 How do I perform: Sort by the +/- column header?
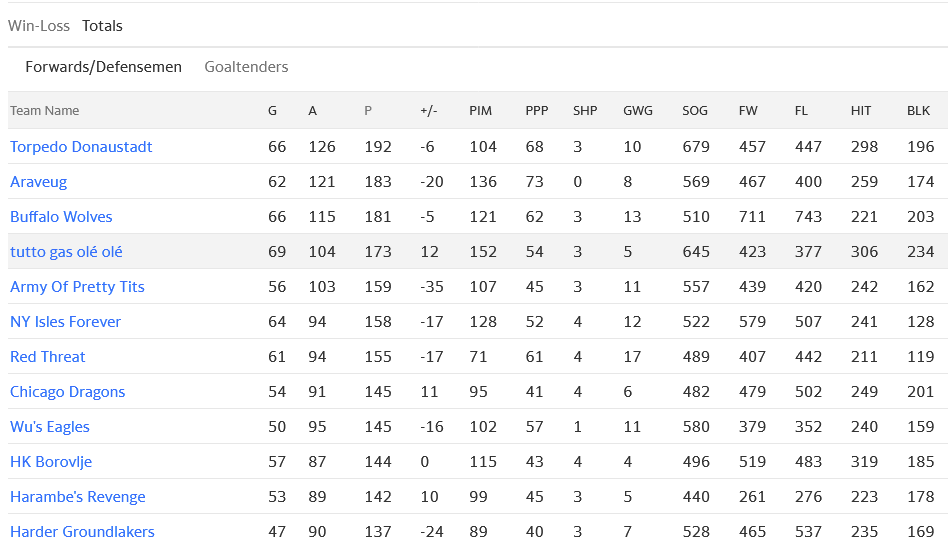coord(428,111)
